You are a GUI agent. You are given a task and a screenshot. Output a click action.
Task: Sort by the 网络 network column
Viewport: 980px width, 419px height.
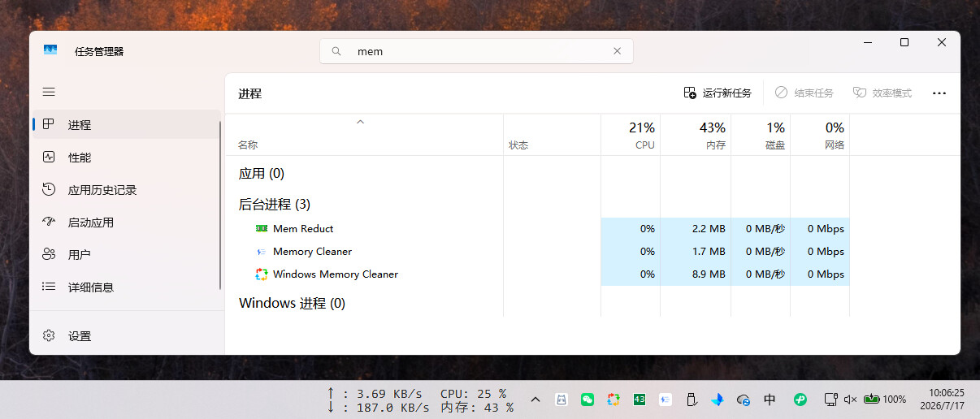click(x=820, y=135)
